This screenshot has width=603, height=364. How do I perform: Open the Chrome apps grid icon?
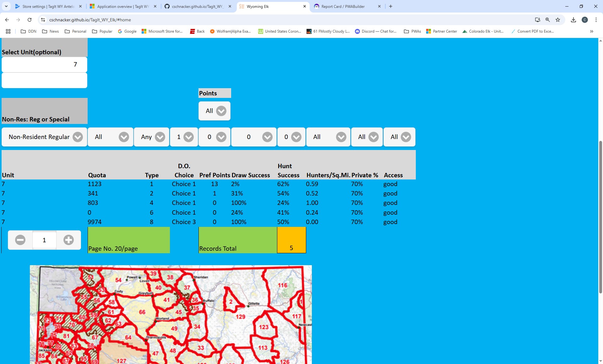8,31
